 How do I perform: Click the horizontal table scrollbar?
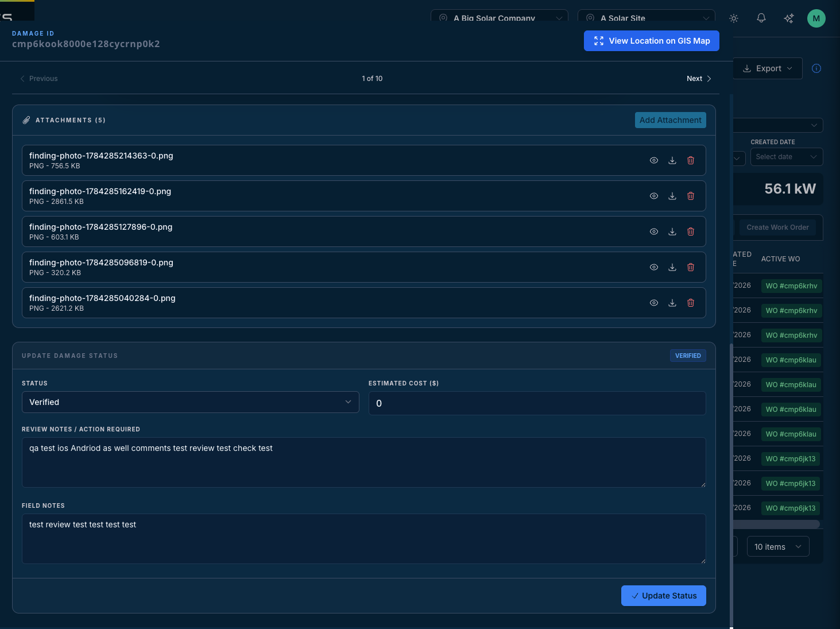tap(776, 524)
